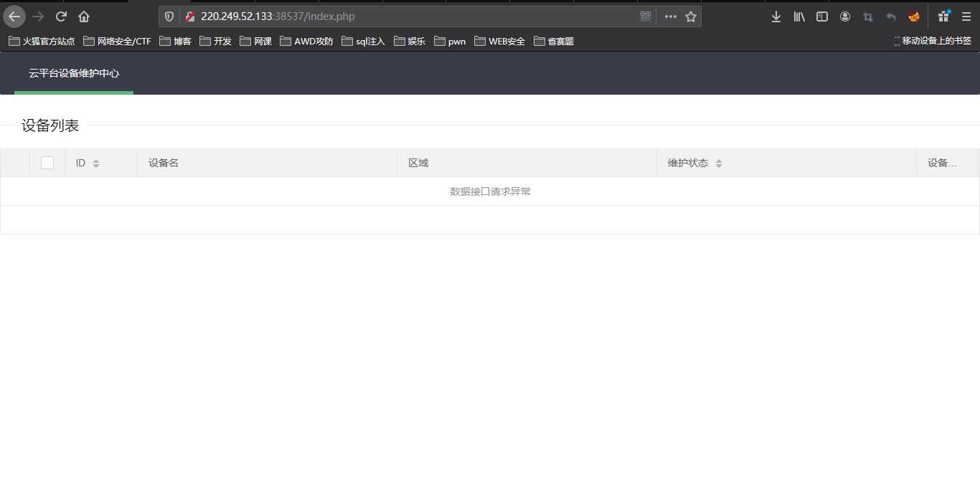Image resolution: width=980 pixels, height=497 pixels.
Task: Open 火狐官方站点 bookmark folder
Action: pos(42,42)
